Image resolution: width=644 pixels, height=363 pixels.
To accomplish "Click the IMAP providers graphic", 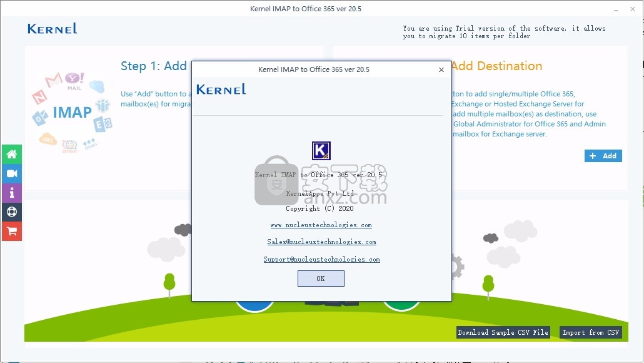I will (x=72, y=112).
